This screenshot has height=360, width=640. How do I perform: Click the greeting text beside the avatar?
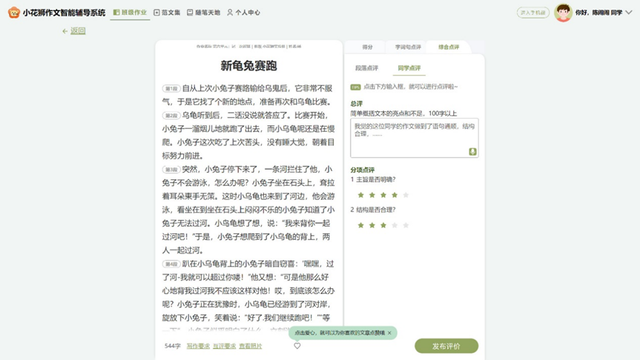tap(598, 13)
